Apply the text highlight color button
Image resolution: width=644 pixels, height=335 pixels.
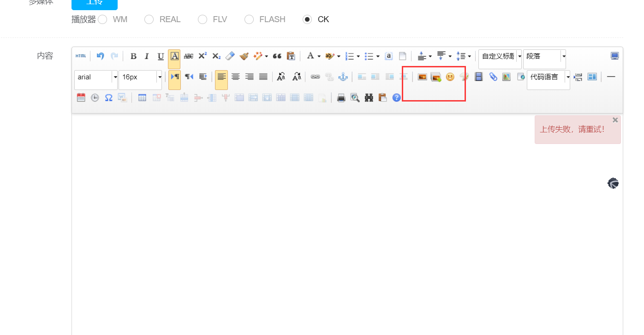pyautogui.click(x=329, y=56)
